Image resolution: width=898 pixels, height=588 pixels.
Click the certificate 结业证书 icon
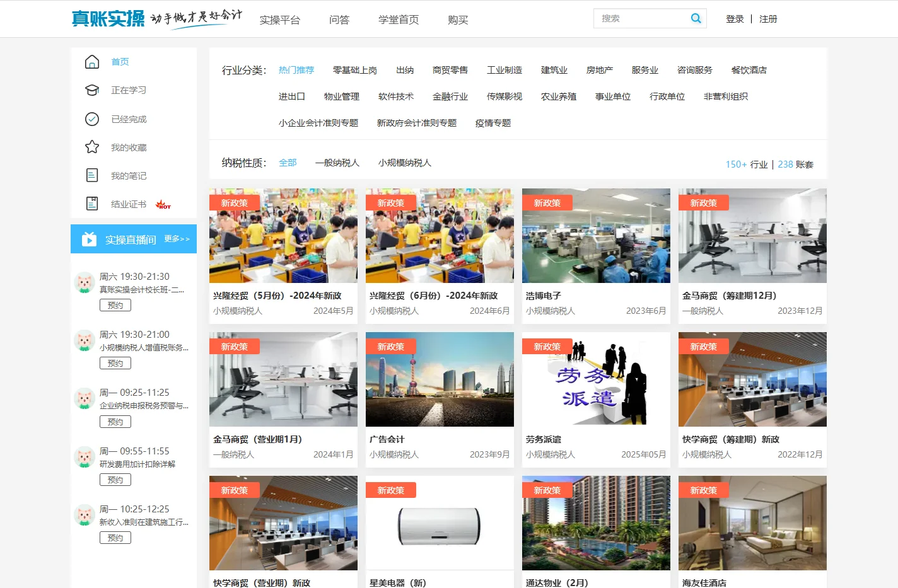coord(92,204)
